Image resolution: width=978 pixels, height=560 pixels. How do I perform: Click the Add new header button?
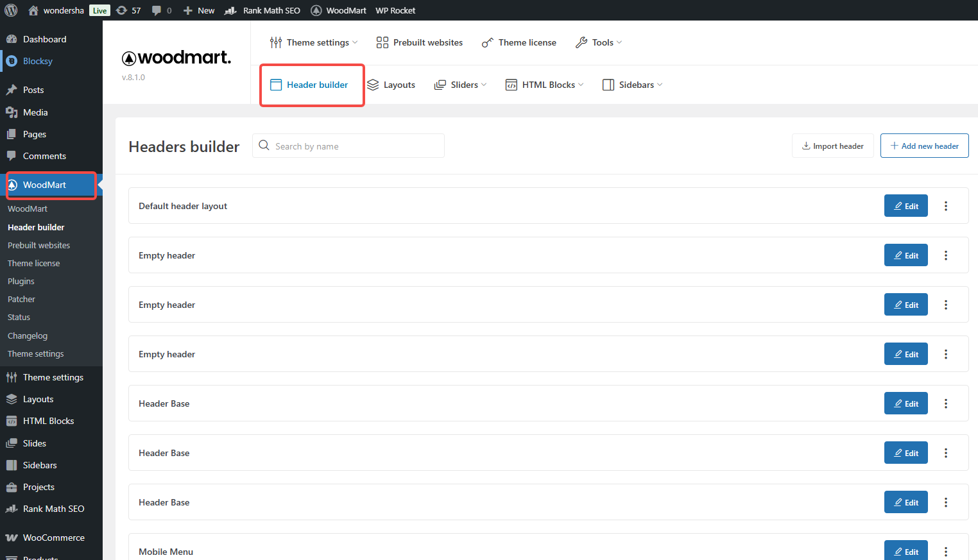tap(924, 146)
